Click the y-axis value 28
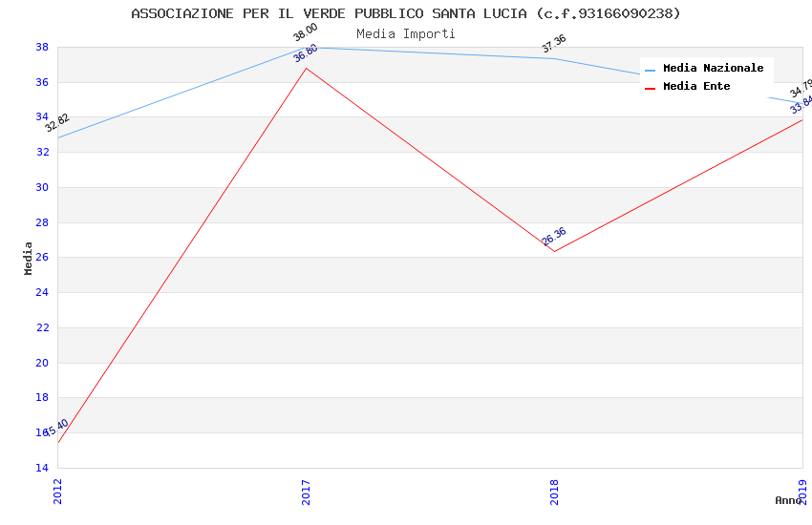Image resolution: width=812 pixels, height=525 pixels. click(x=42, y=222)
